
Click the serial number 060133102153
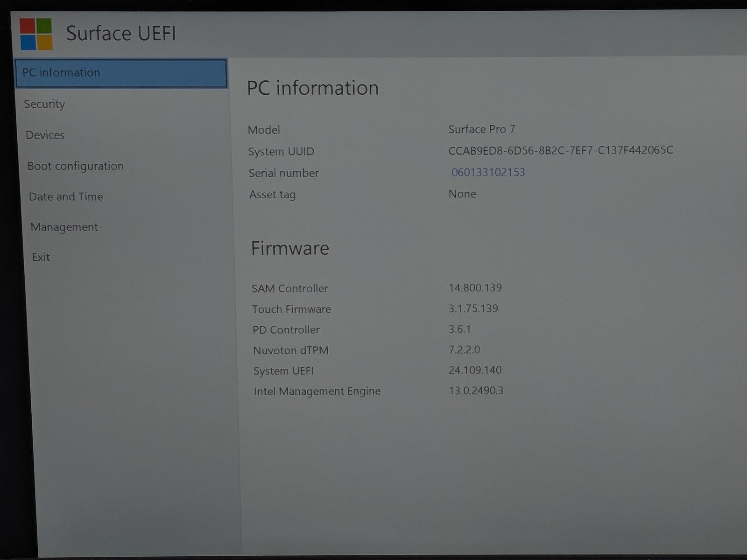pos(488,172)
